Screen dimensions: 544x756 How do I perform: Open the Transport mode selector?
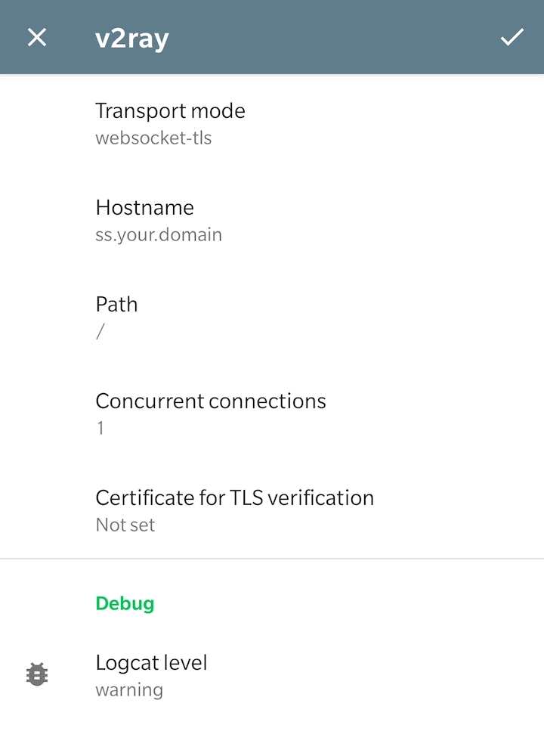point(272,123)
